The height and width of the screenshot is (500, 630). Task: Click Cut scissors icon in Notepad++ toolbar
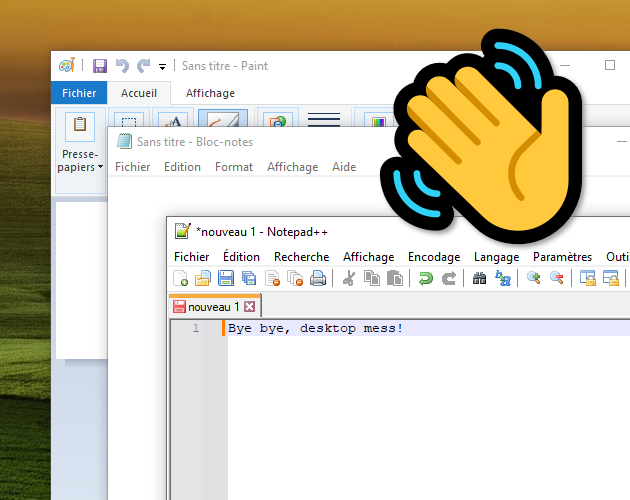tap(349, 278)
